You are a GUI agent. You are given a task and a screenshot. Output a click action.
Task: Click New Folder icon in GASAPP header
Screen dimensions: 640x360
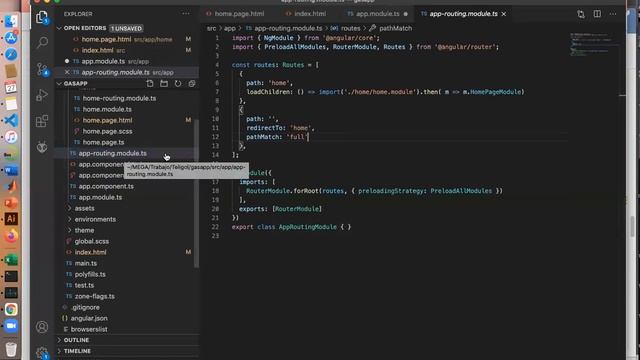(164, 84)
